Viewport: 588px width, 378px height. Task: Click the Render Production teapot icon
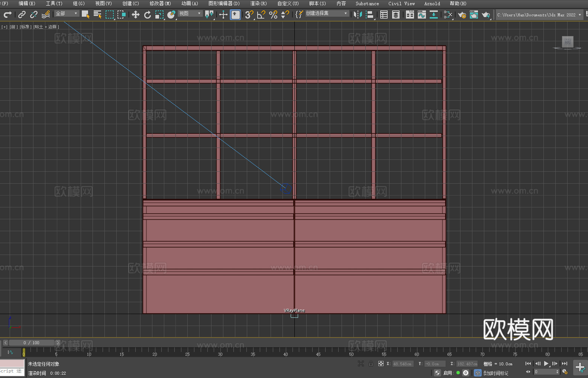[x=486, y=14]
